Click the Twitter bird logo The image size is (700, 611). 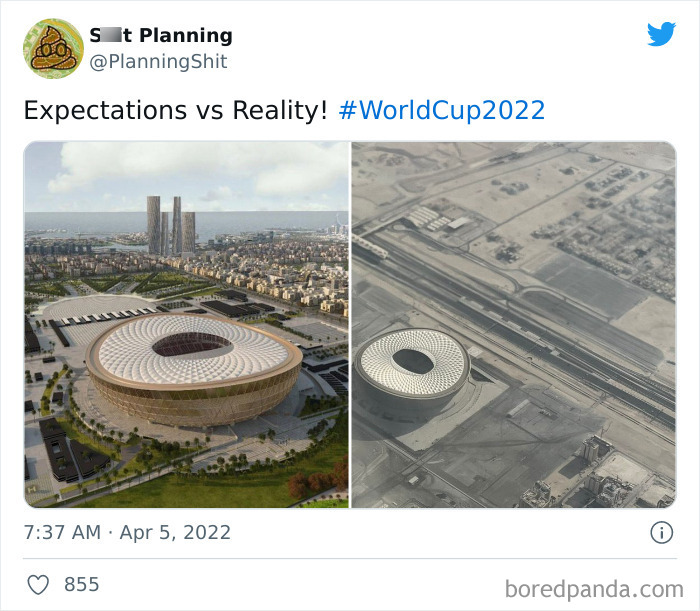[661, 33]
